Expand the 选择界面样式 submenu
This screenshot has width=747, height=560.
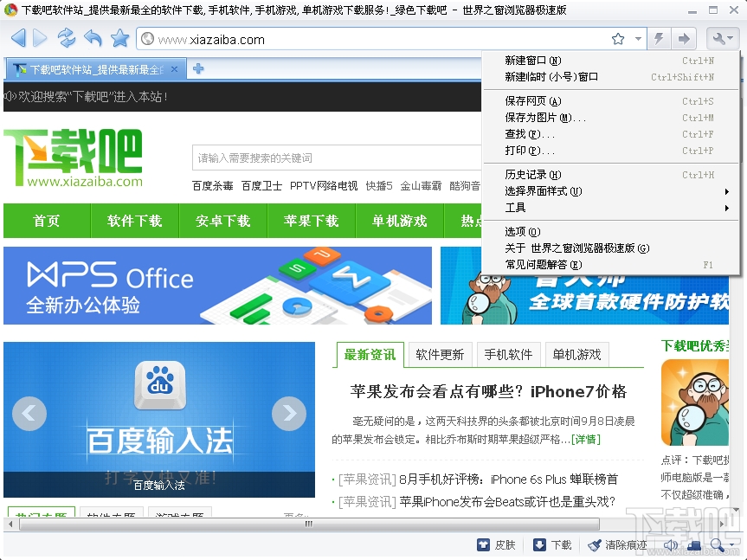pyautogui.click(x=611, y=191)
